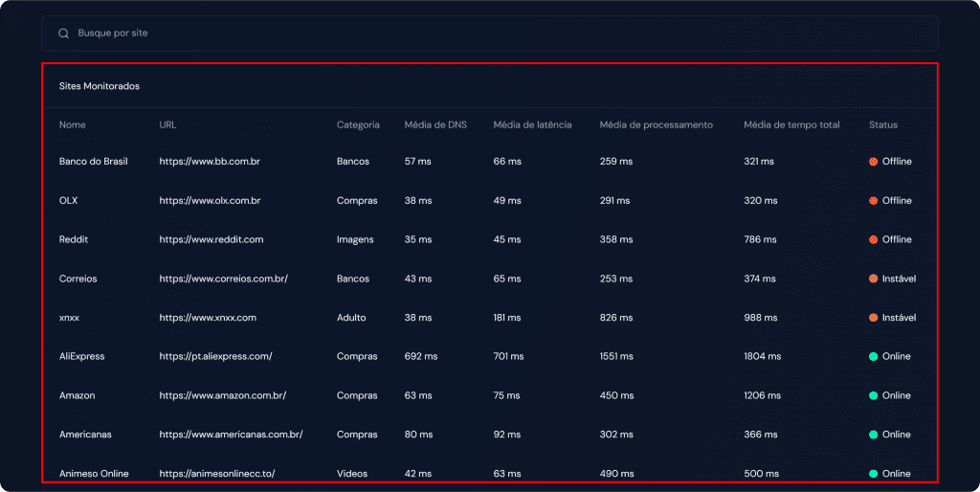Viewport: 980px width, 492px height.
Task: Click the Compras category for OLX
Action: click(x=357, y=201)
